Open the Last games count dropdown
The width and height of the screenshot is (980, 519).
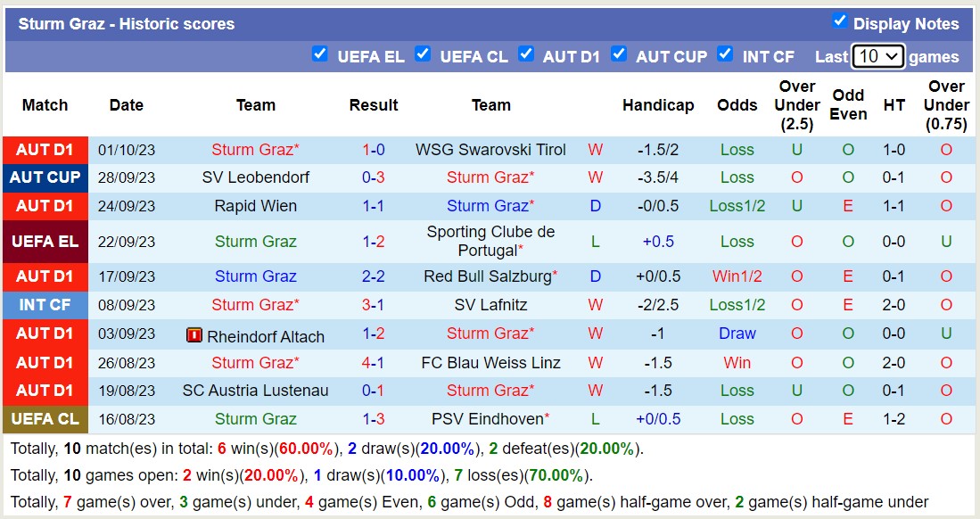coord(877,56)
